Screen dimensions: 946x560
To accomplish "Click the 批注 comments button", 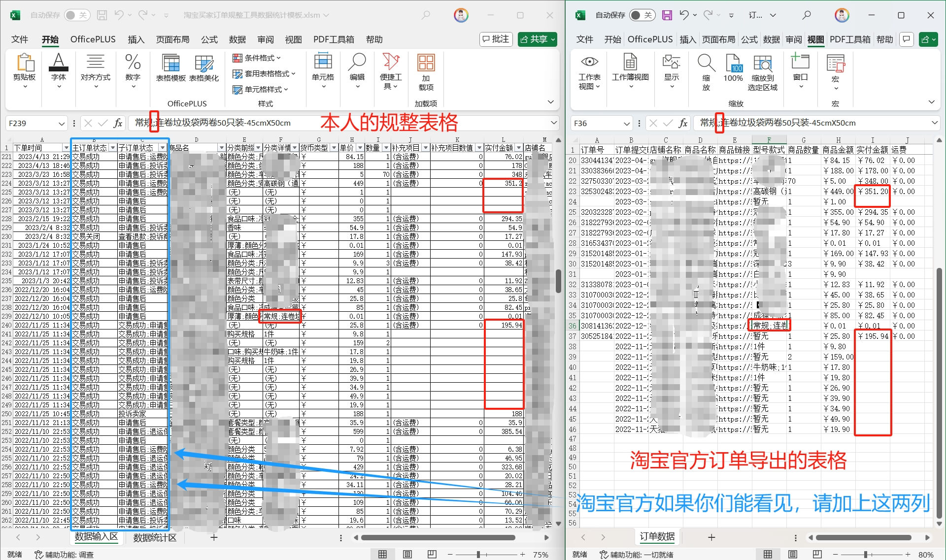I will (x=496, y=39).
